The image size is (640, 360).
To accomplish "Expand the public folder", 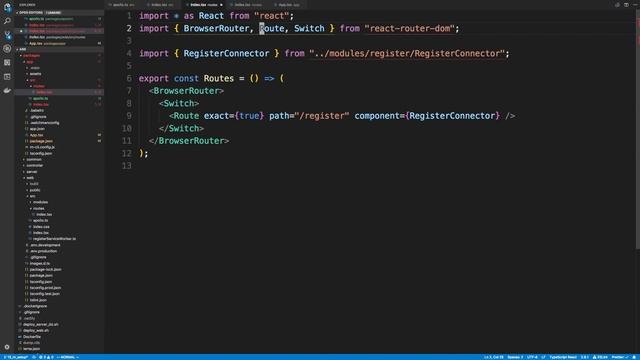I will pyautogui.click(x=35, y=190).
